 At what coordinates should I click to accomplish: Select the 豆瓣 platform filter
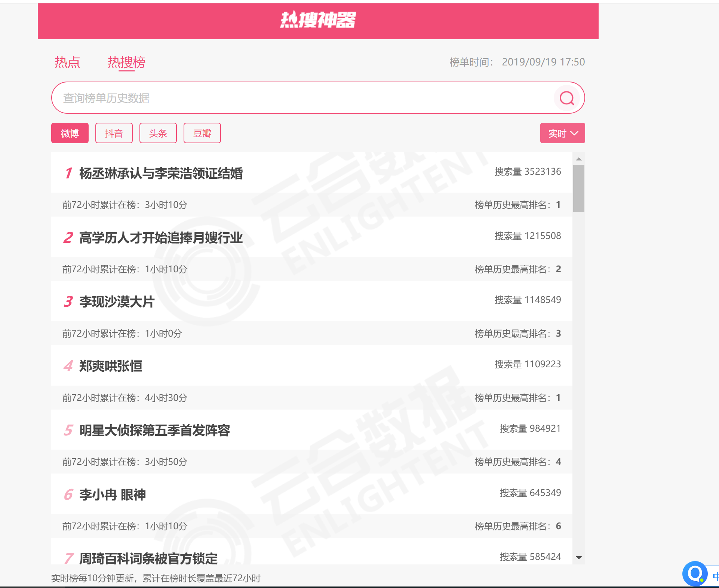coord(202,133)
